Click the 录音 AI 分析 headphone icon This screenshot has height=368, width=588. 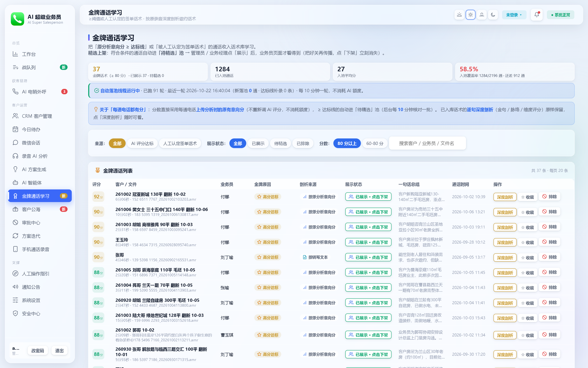pyautogui.click(x=15, y=156)
